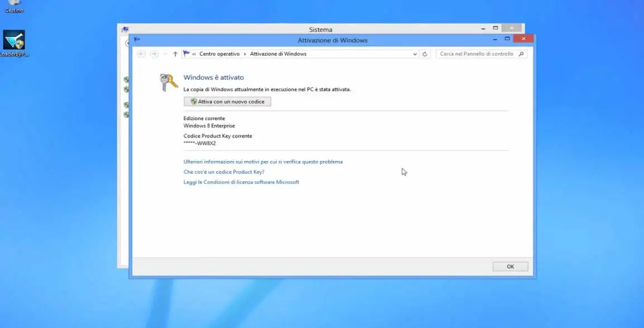Click the Edizione corrente label
The height and width of the screenshot is (328, 644).
(204, 118)
